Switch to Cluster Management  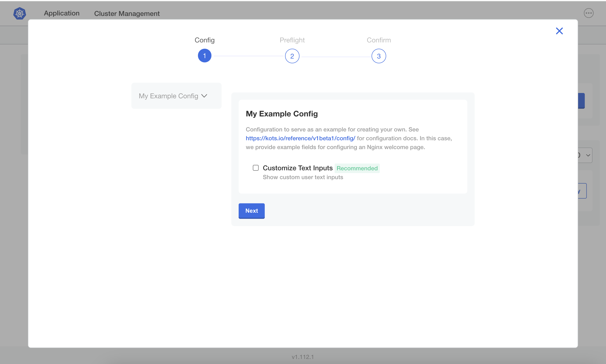click(x=127, y=14)
